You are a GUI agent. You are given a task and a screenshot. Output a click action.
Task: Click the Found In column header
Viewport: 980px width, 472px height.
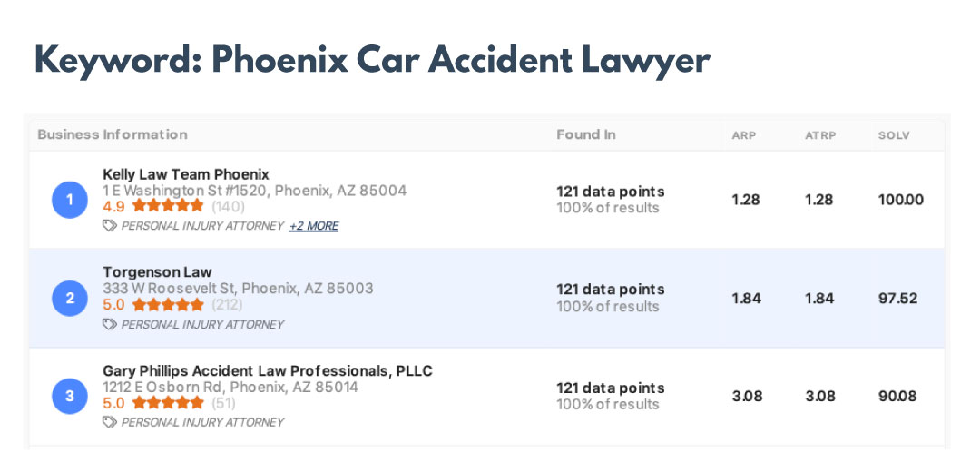[585, 134]
